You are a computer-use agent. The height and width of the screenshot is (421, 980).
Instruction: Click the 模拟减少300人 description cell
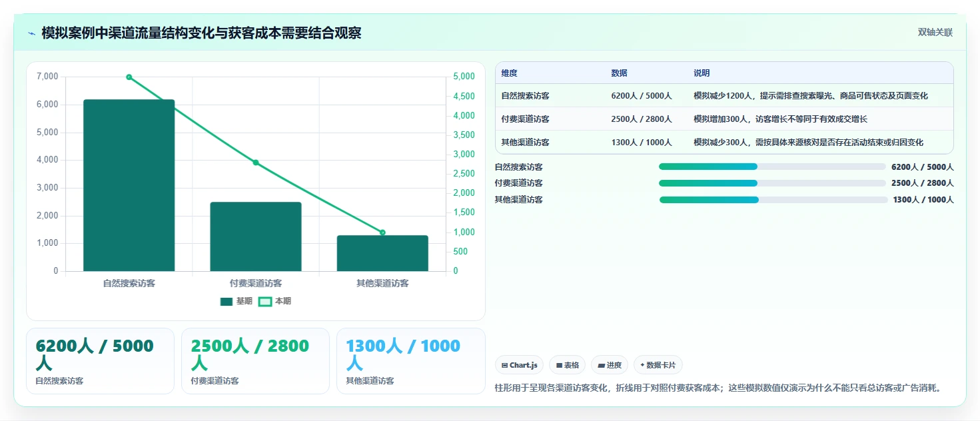point(821,143)
